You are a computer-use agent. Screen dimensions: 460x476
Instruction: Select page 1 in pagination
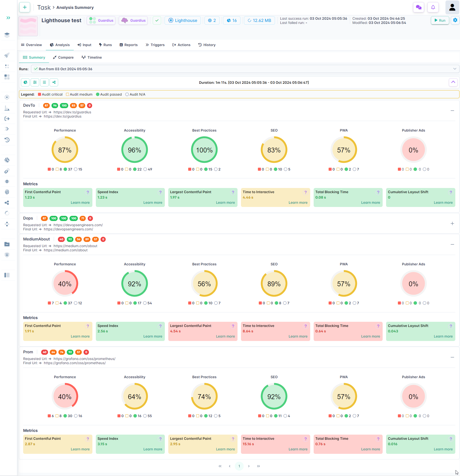click(239, 466)
